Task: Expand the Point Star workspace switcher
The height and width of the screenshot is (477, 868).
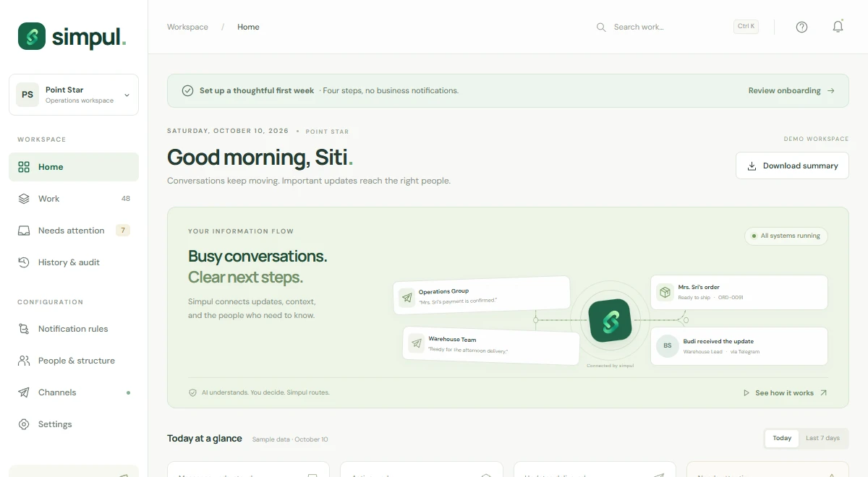Action: pyautogui.click(x=74, y=95)
